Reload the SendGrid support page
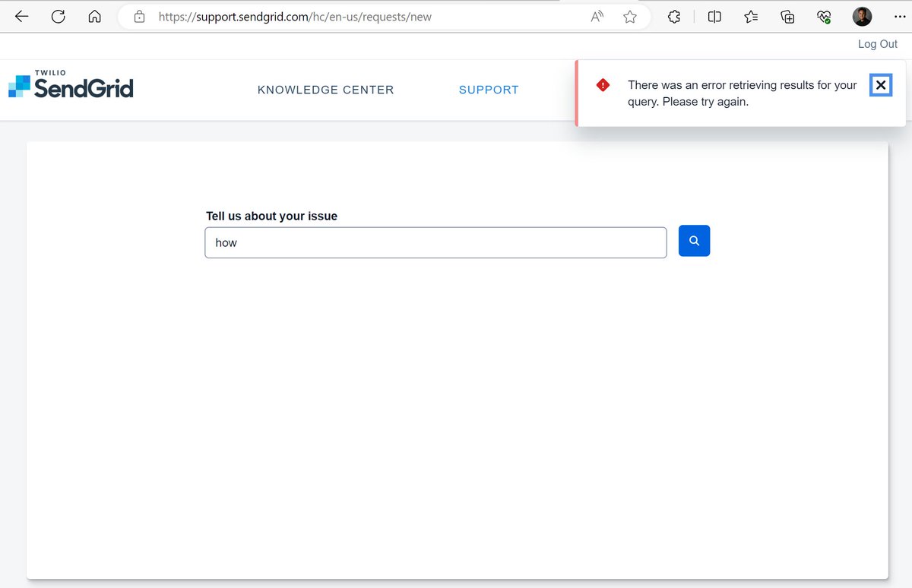This screenshot has width=912, height=588. point(58,17)
